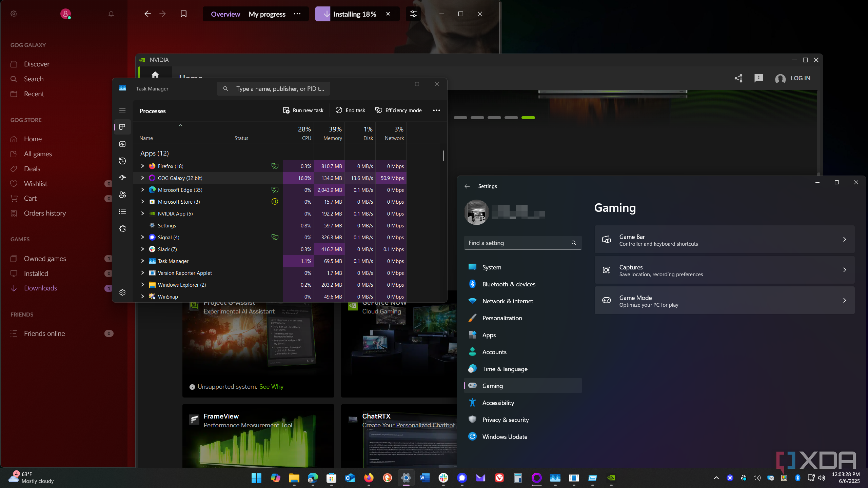Open App history icon in Task Manager
The image size is (868, 488).
click(x=122, y=161)
